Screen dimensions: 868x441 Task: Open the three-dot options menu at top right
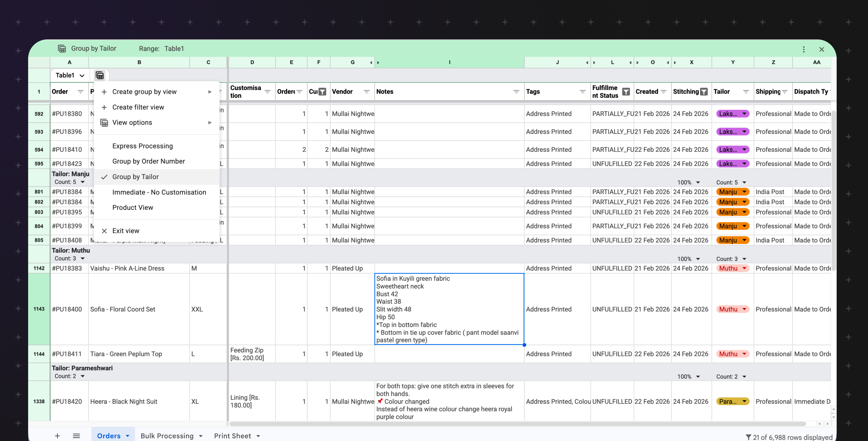click(804, 49)
